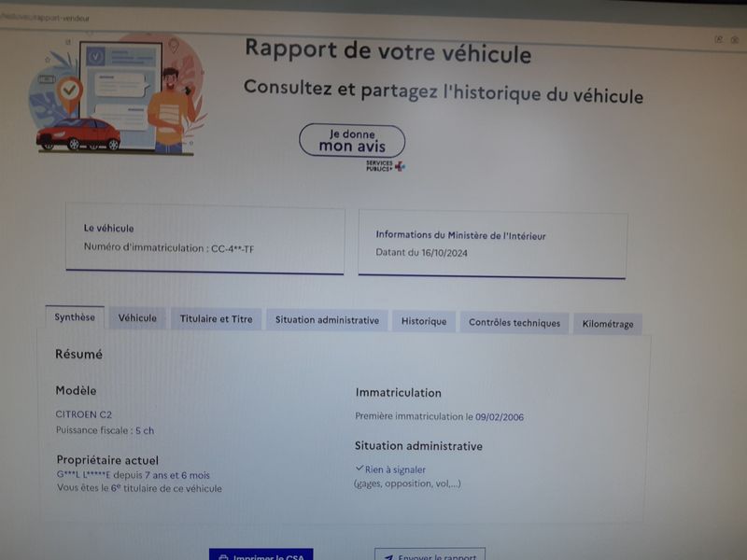
Task: Click the Imprimer le CSA button
Action: point(261,554)
